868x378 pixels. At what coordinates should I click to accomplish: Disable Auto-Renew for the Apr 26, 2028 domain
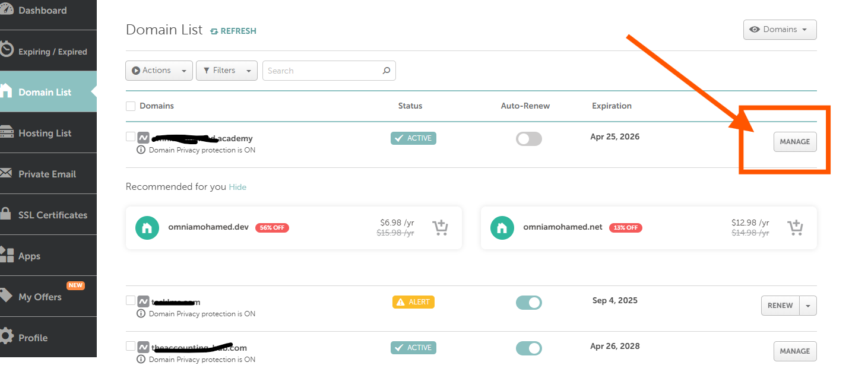[529, 348]
